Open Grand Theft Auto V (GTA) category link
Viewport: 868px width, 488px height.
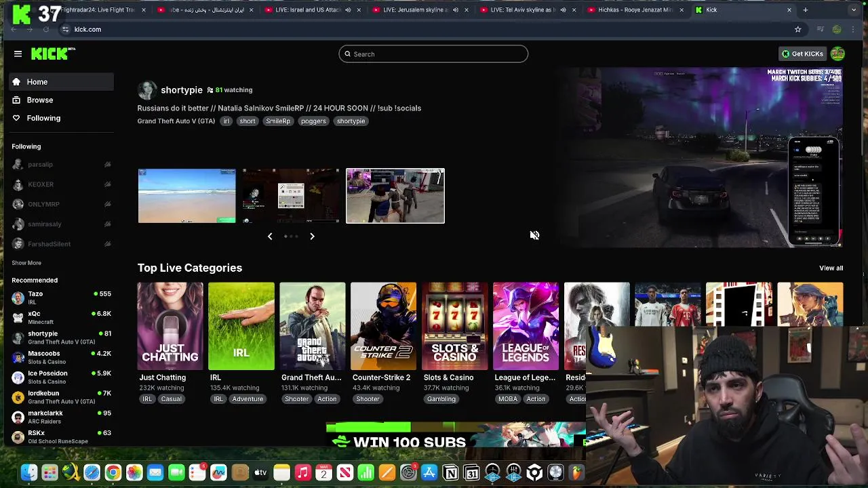coord(176,121)
